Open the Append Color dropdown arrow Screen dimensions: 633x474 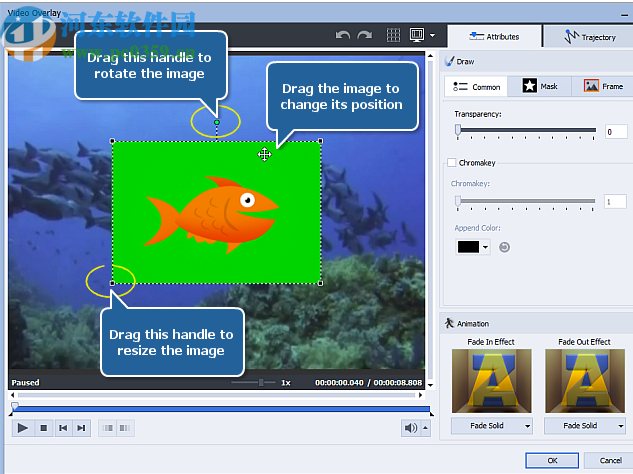pos(485,247)
